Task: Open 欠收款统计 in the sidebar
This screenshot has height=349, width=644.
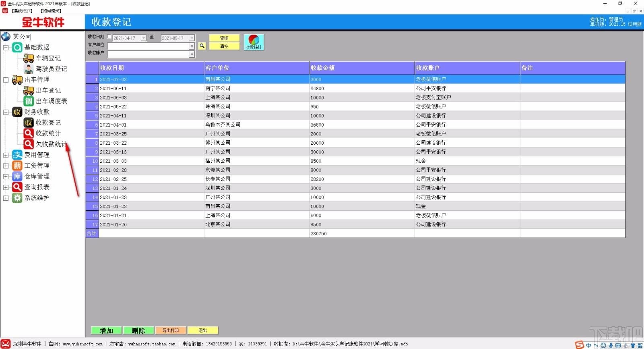Action: pyautogui.click(x=51, y=144)
